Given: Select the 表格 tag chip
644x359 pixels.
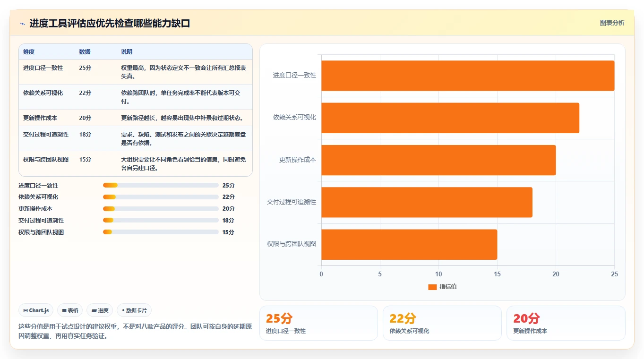Looking at the screenshot, I should click(x=70, y=310).
